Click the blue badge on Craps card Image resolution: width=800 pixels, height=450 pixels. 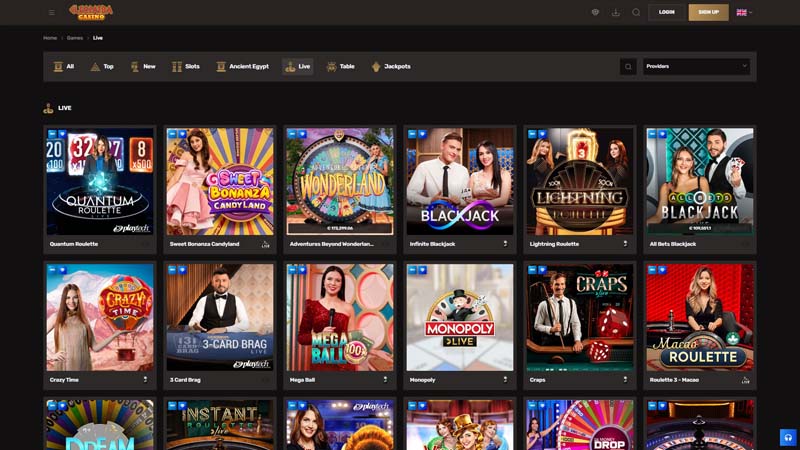(532, 270)
